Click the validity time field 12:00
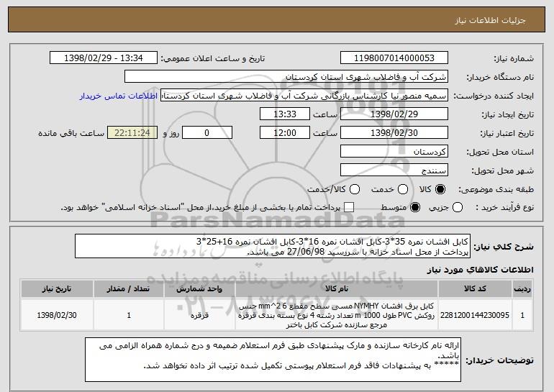This screenshot has width=554, height=392. point(285,133)
